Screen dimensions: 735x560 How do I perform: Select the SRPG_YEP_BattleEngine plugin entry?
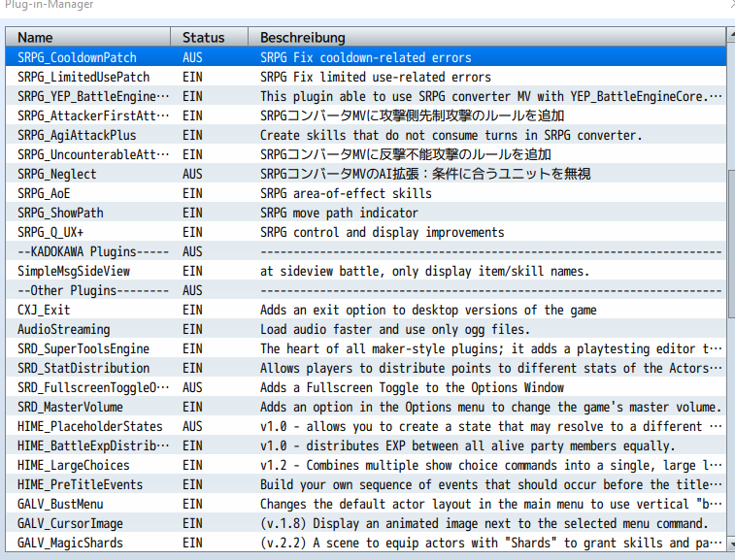pos(366,96)
